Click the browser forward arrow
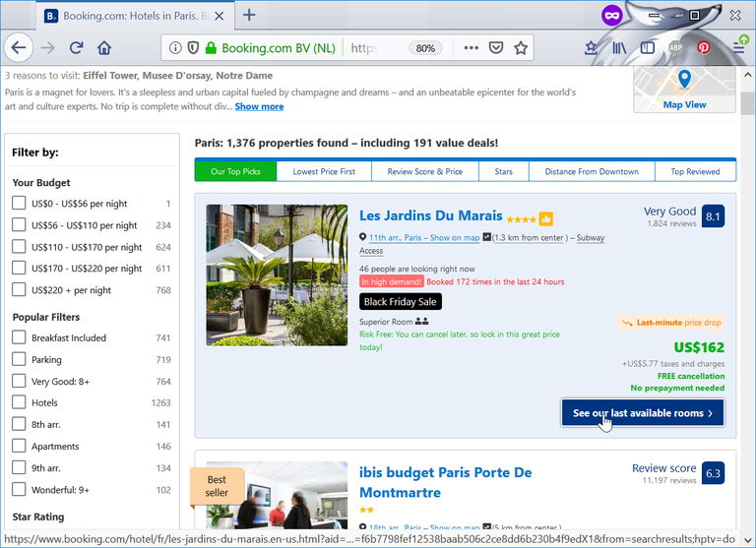The image size is (756, 548). [x=47, y=47]
